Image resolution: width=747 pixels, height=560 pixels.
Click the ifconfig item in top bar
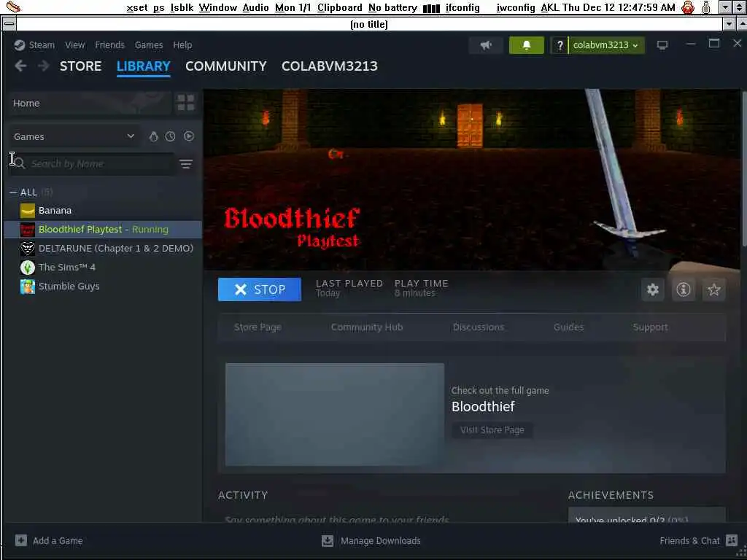coord(462,7)
